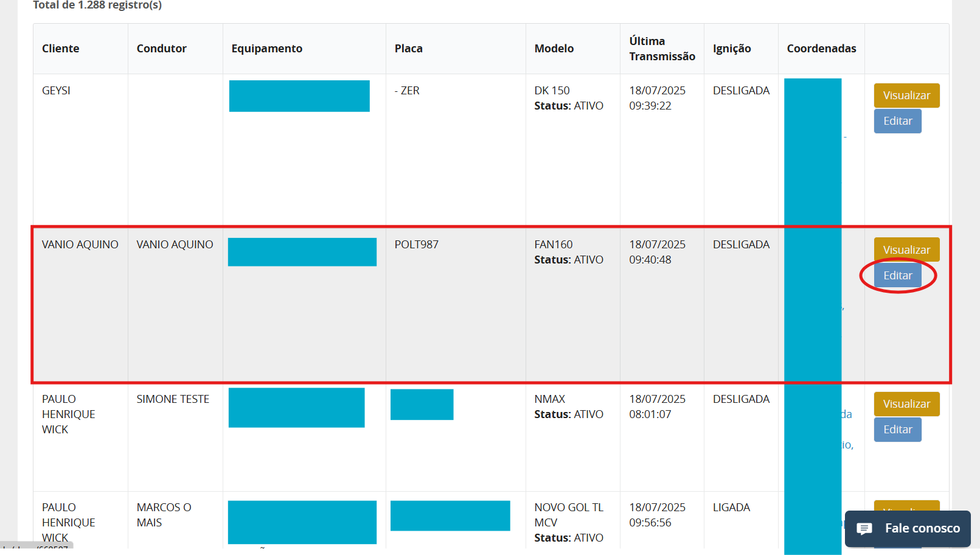Open the Fale conosco chat bubble icon
The image size is (980, 555).
click(864, 528)
